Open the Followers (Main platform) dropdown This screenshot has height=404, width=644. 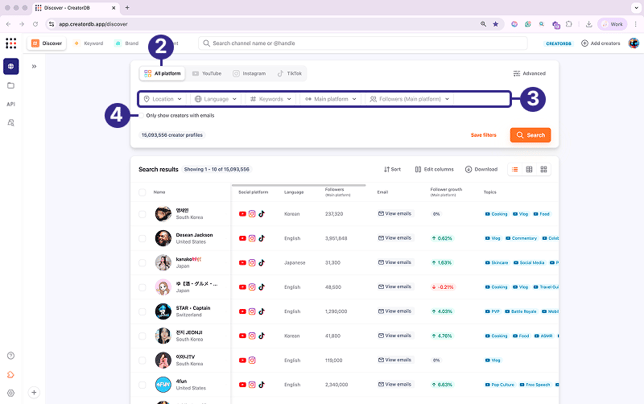click(409, 99)
